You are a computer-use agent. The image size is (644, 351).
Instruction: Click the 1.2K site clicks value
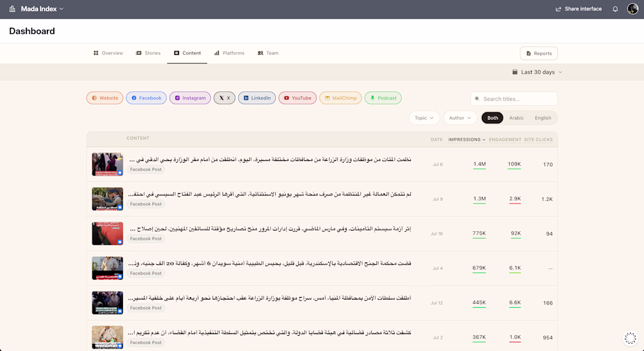(x=547, y=199)
